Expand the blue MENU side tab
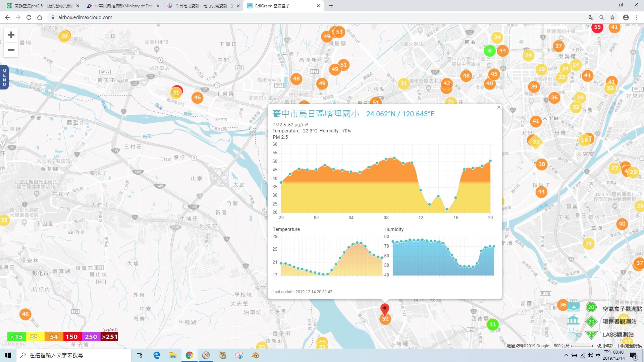Screen dimensions: 644x362 click(x=4, y=77)
